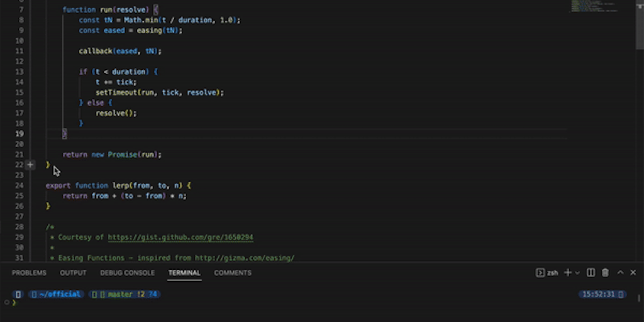This screenshot has width=644, height=322.
Task: Click the ~/official directory segment in prompt
Action: (x=56, y=294)
